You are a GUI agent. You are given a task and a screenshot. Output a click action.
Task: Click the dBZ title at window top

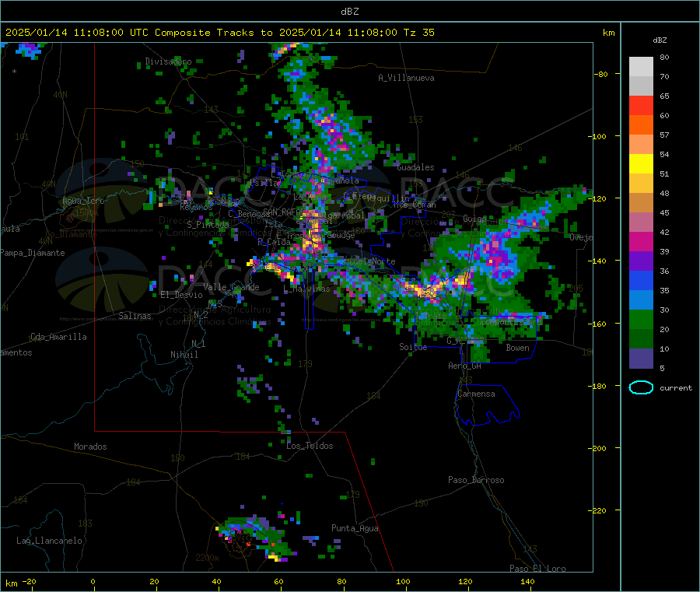tap(349, 12)
